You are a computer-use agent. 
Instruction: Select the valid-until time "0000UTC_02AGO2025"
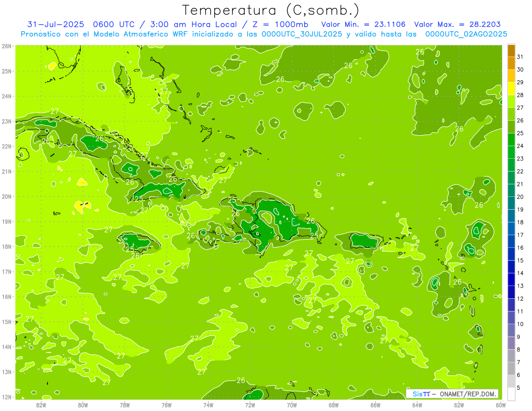click(x=466, y=34)
